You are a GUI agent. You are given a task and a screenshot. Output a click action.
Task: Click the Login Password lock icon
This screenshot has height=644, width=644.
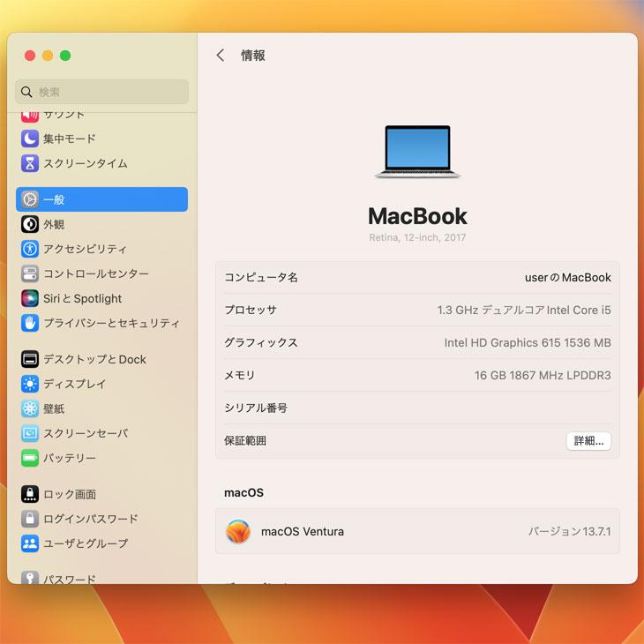(x=30, y=519)
